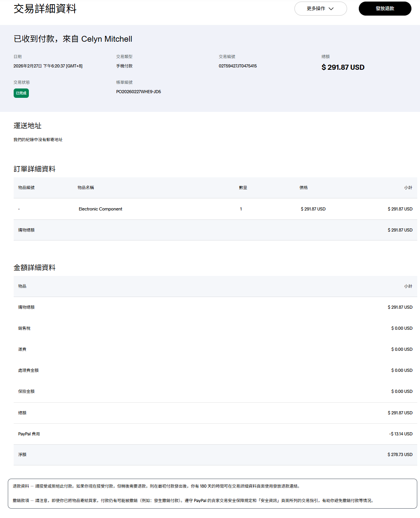Click the Electronic Component item name
The image size is (420, 518).
(x=100, y=209)
